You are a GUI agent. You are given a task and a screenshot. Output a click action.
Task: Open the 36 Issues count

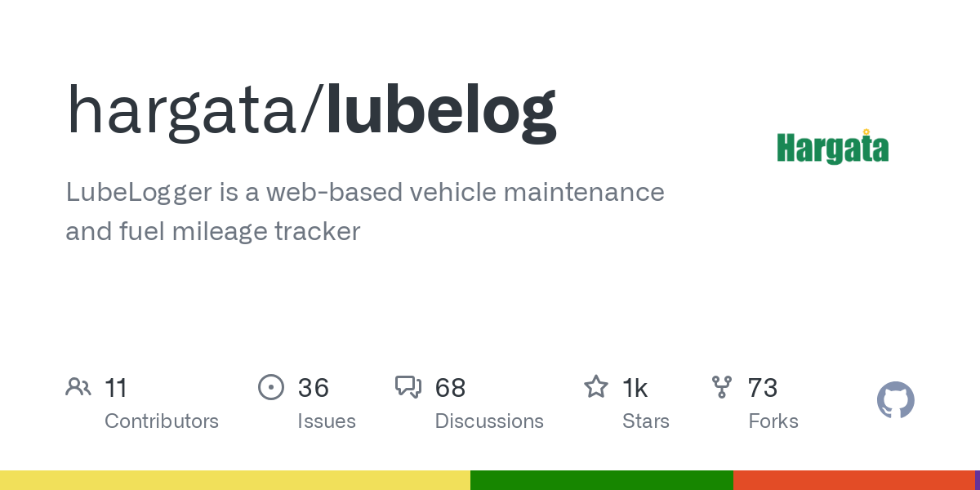pos(314,388)
